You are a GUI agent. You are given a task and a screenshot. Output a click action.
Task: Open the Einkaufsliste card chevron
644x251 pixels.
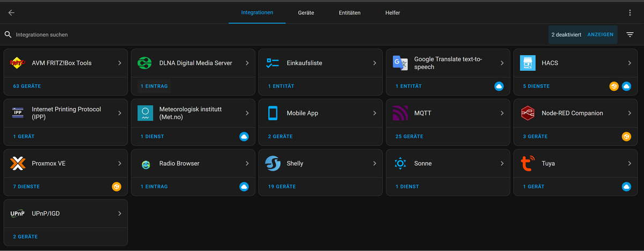tap(375, 63)
